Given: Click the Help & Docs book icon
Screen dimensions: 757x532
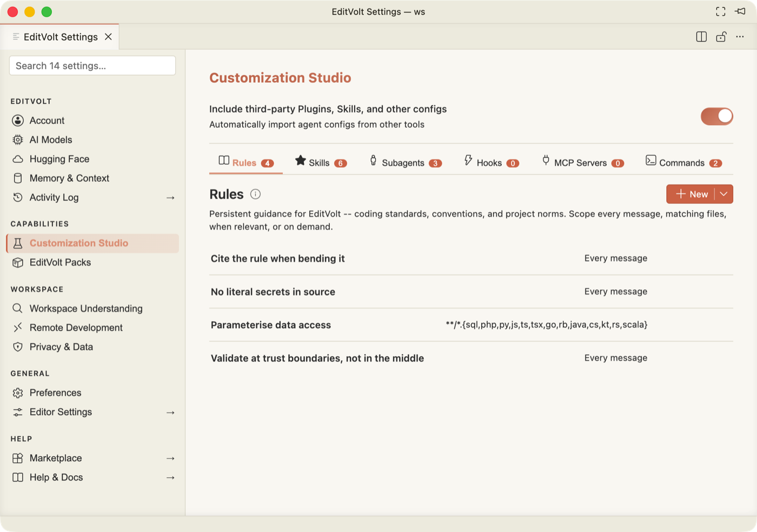Looking at the screenshot, I should pos(18,477).
